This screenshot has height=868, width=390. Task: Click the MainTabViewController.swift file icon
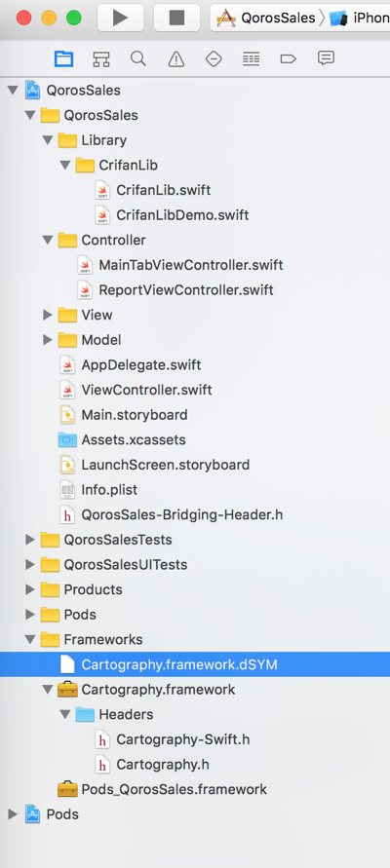click(84, 265)
